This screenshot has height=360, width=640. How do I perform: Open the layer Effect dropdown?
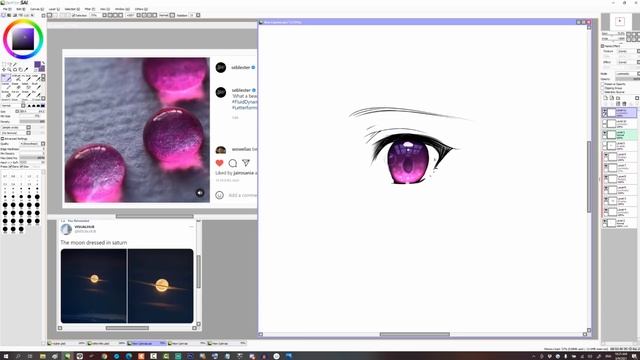tap(629, 62)
